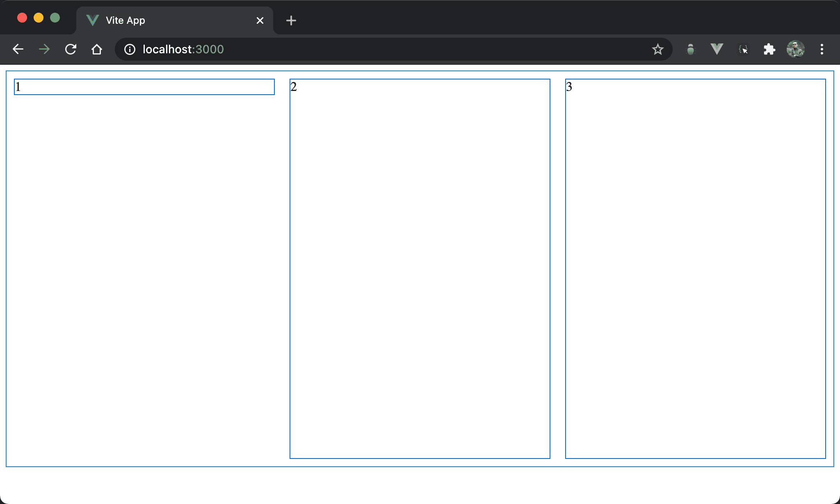The width and height of the screenshot is (840, 504).
Task: Click the braces cursor extension icon
Action: tap(743, 49)
